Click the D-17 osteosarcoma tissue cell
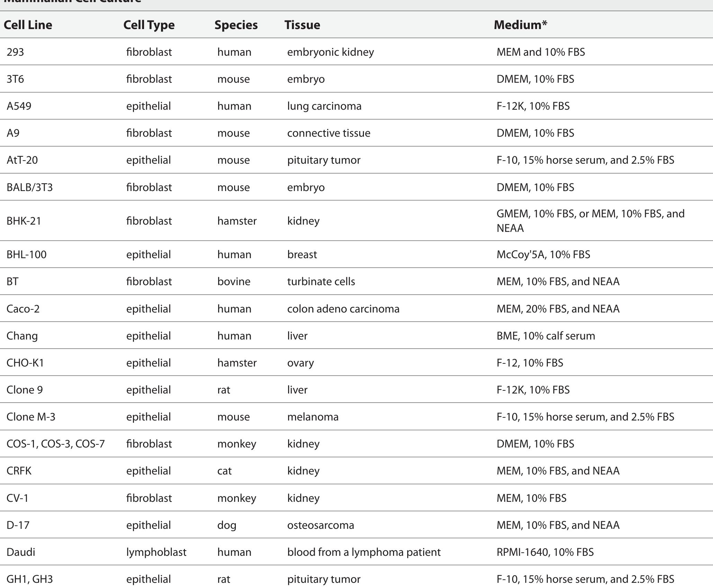Image resolution: width=713 pixels, height=588 pixels. [320, 525]
